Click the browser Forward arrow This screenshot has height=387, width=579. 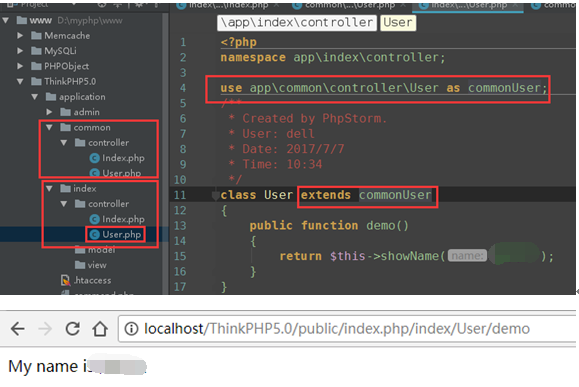[45, 329]
